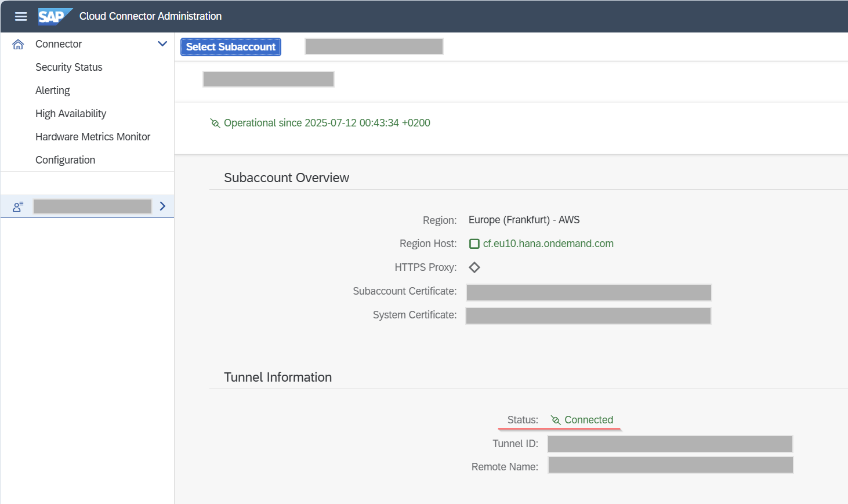The width and height of the screenshot is (848, 504).
Task: Click the Tunnel Information heading
Action: 278,377
